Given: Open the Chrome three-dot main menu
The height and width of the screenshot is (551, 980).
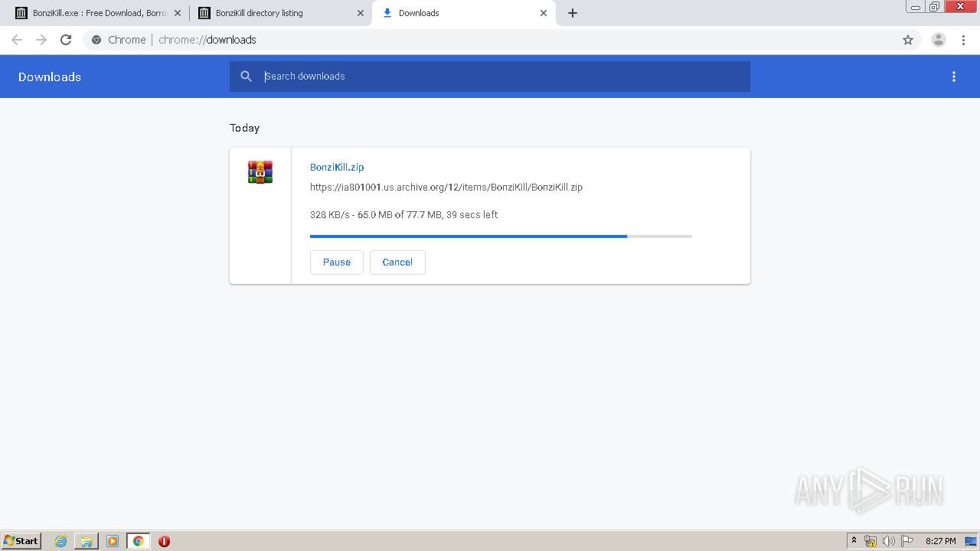Looking at the screenshot, I should 963,40.
